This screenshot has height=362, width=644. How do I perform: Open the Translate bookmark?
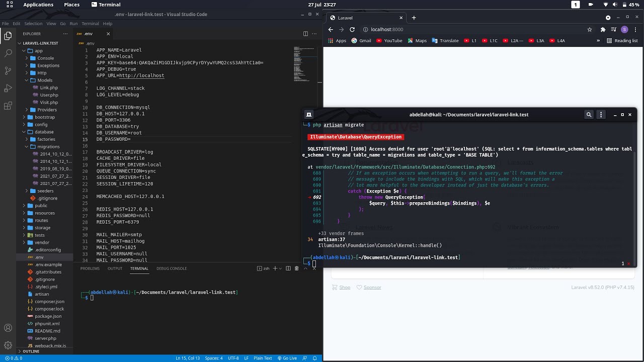pyautogui.click(x=445, y=41)
